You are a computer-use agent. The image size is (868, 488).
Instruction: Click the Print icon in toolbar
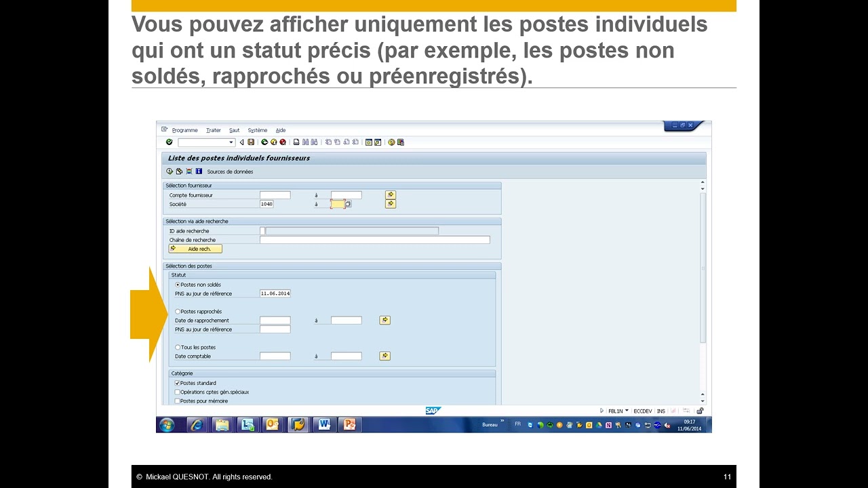point(296,142)
